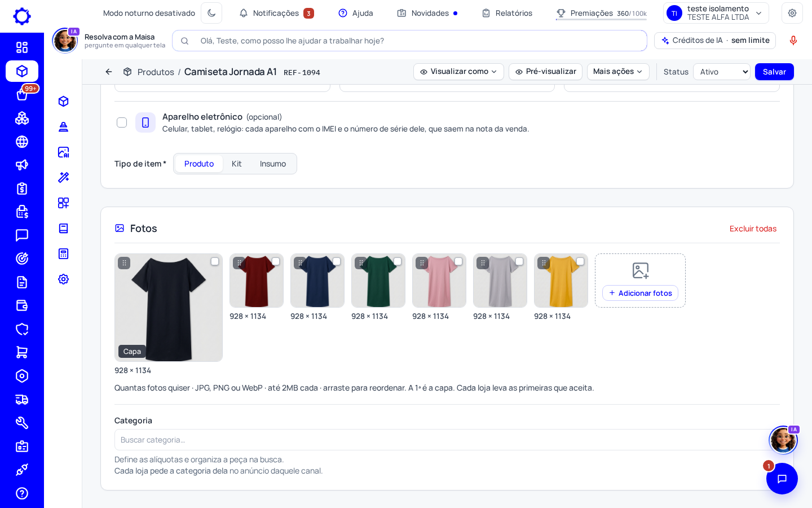
Task: Open the shopping cart icon in sidebar
Action: pos(22,352)
